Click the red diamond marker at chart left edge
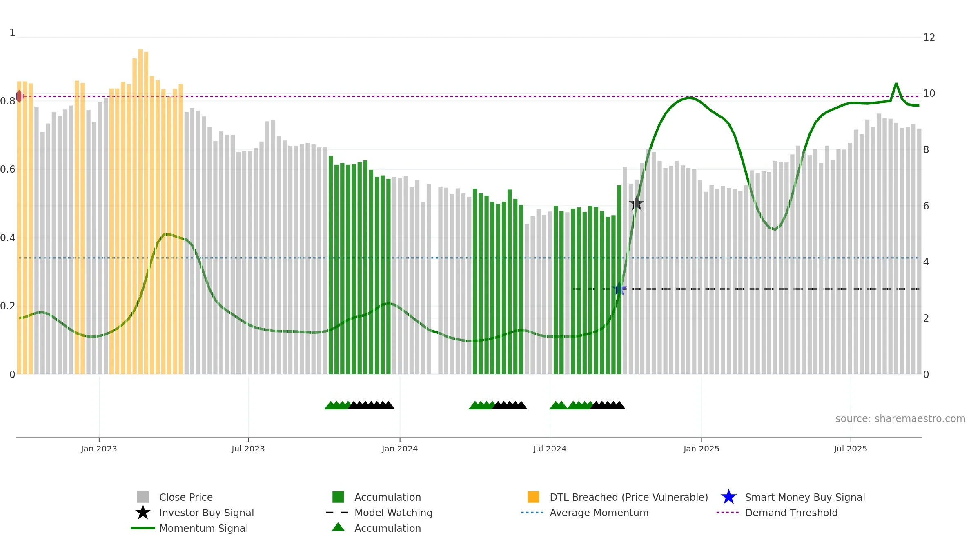This screenshot has height=551, width=980. click(20, 96)
